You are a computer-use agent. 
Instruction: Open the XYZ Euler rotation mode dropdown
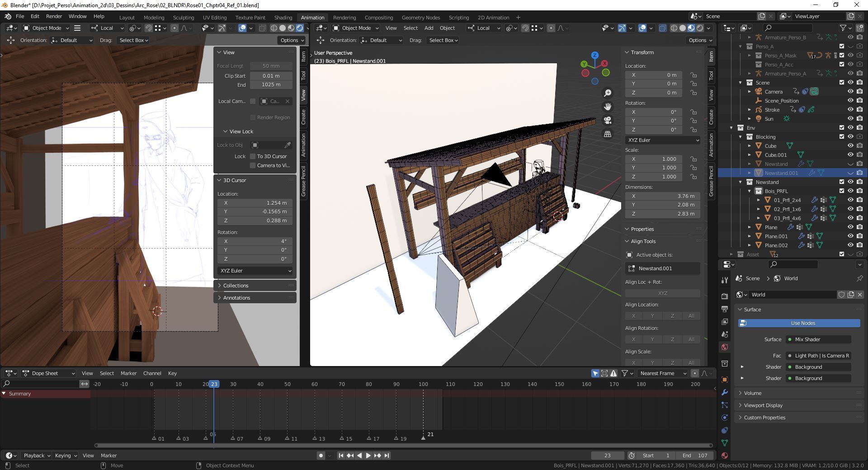click(663, 140)
